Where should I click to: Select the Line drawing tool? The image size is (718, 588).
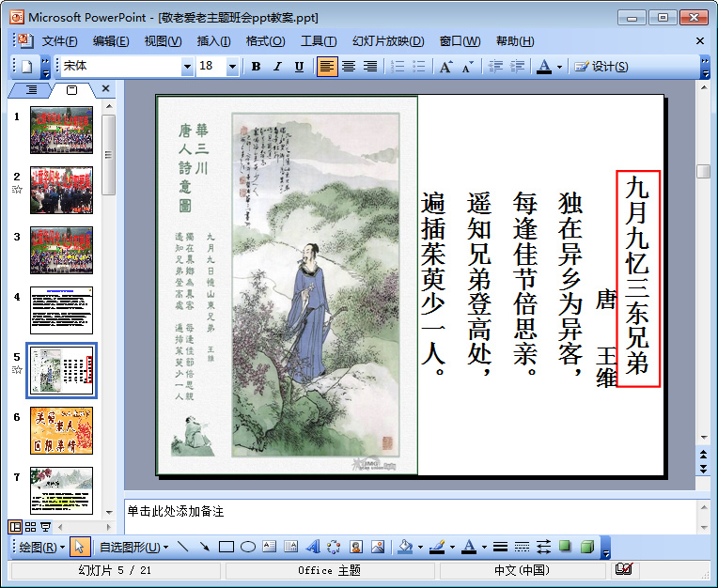coord(183,547)
